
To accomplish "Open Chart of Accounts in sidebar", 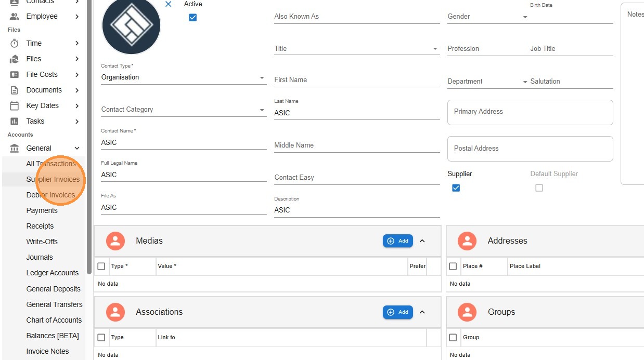I will (x=54, y=320).
